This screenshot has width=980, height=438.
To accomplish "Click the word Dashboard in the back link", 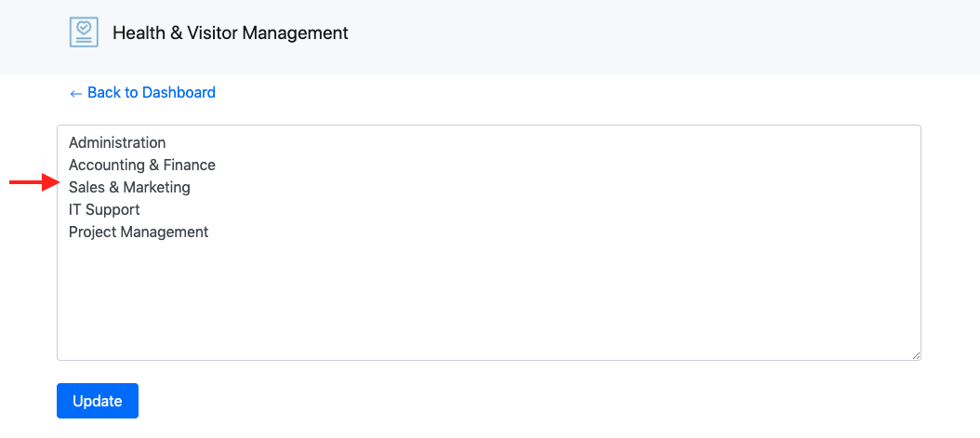I will pos(179,92).
